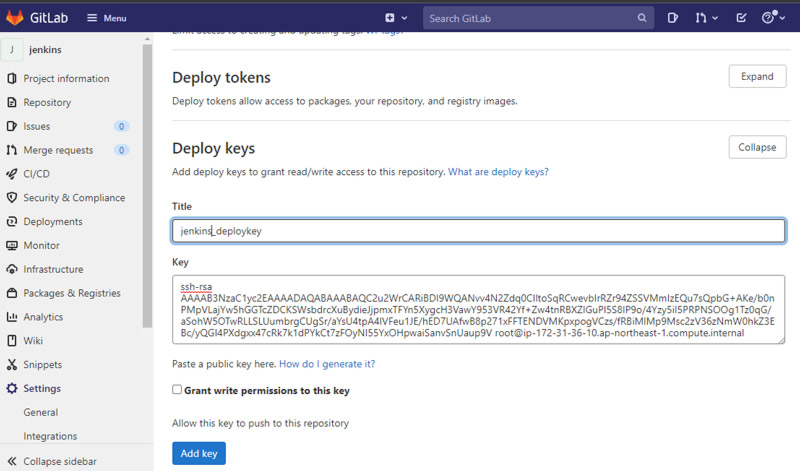Open CI/CD menu item
Screen dimensions: 800x471
tap(36, 173)
